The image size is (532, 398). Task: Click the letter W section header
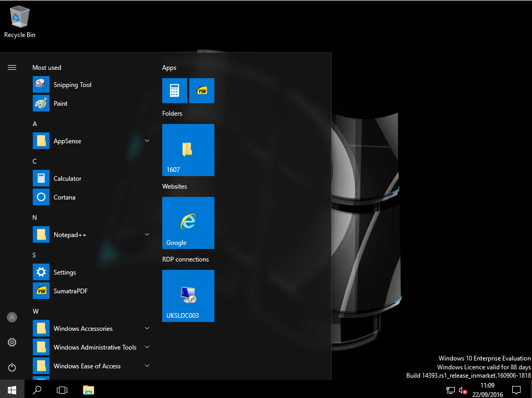(x=35, y=311)
